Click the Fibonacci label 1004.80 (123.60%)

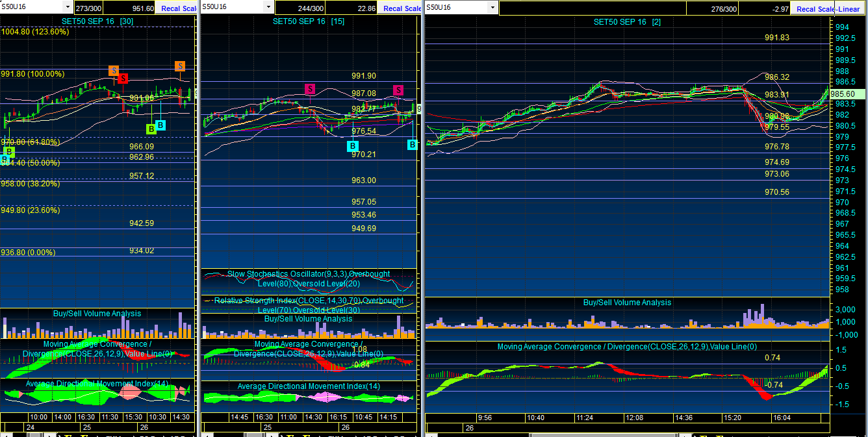click(35, 31)
